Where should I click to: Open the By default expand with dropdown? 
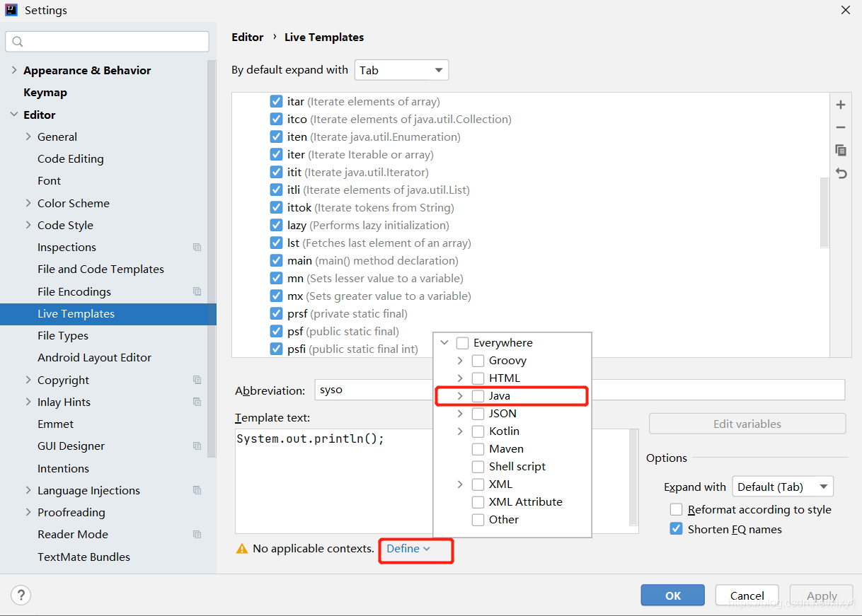(401, 70)
